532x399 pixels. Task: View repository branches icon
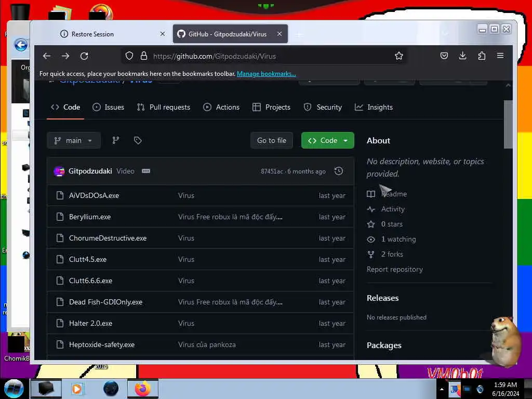tap(116, 140)
